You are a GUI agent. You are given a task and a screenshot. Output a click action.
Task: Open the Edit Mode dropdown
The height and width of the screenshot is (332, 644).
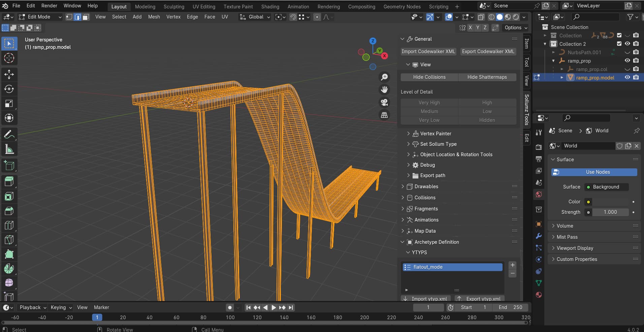tap(40, 17)
